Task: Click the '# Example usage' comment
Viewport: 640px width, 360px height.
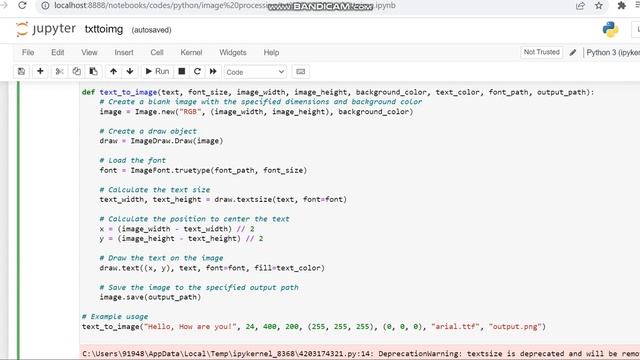Action: click(x=115, y=317)
